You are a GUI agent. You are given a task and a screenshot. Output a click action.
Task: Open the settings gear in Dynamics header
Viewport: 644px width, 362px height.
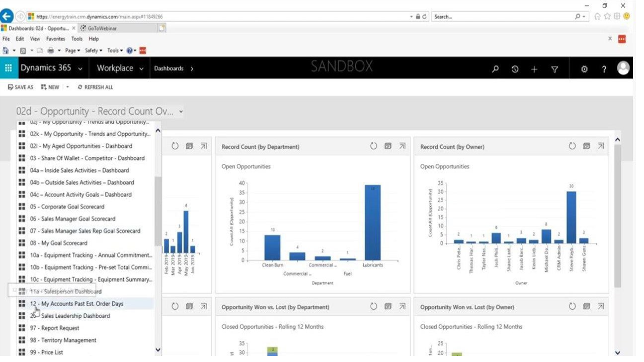pos(585,69)
